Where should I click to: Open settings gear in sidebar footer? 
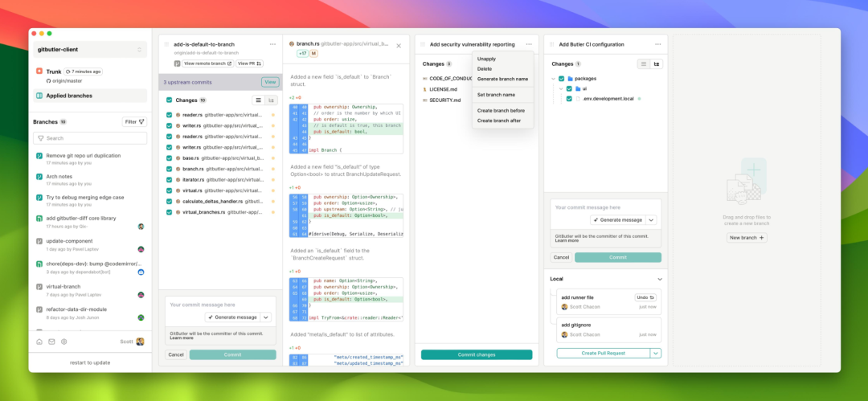pyautogui.click(x=64, y=342)
